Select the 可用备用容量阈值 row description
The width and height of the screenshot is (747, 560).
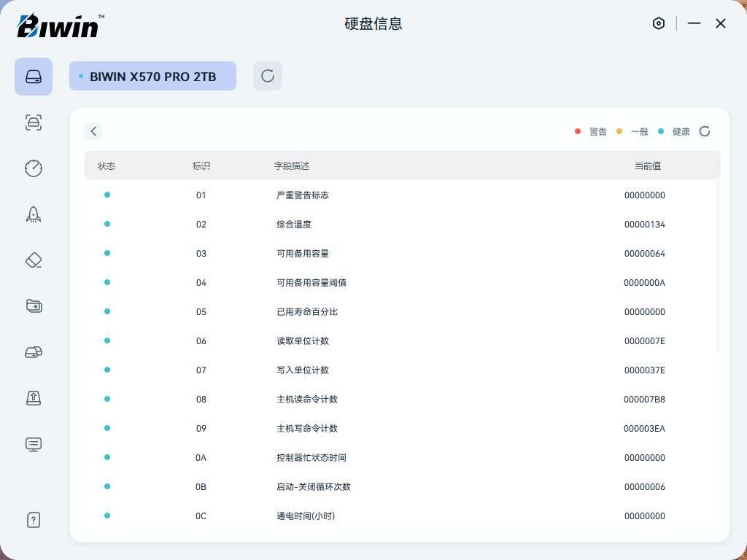[311, 282]
